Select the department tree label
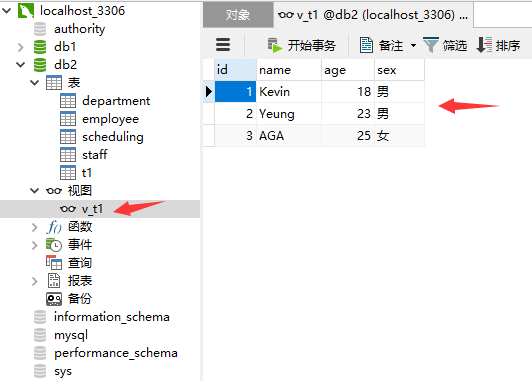 pyautogui.click(x=116, y=101)
